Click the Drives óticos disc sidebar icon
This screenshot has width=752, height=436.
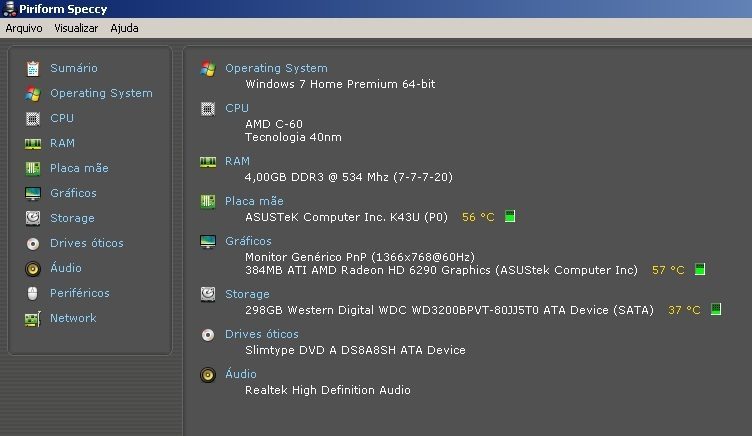33,244
